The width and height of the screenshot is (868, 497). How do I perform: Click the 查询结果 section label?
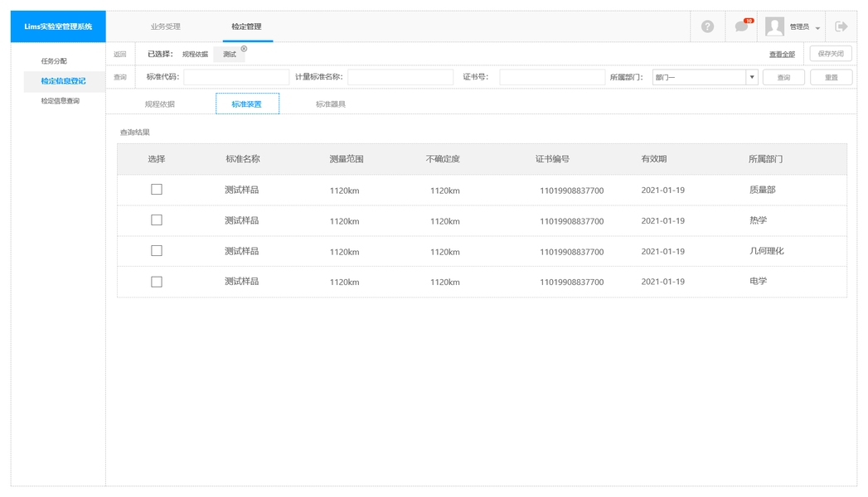pos(135,133)
